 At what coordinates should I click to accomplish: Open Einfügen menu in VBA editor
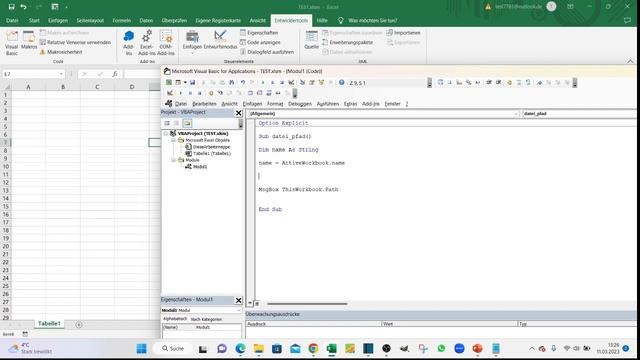(252, 104)
